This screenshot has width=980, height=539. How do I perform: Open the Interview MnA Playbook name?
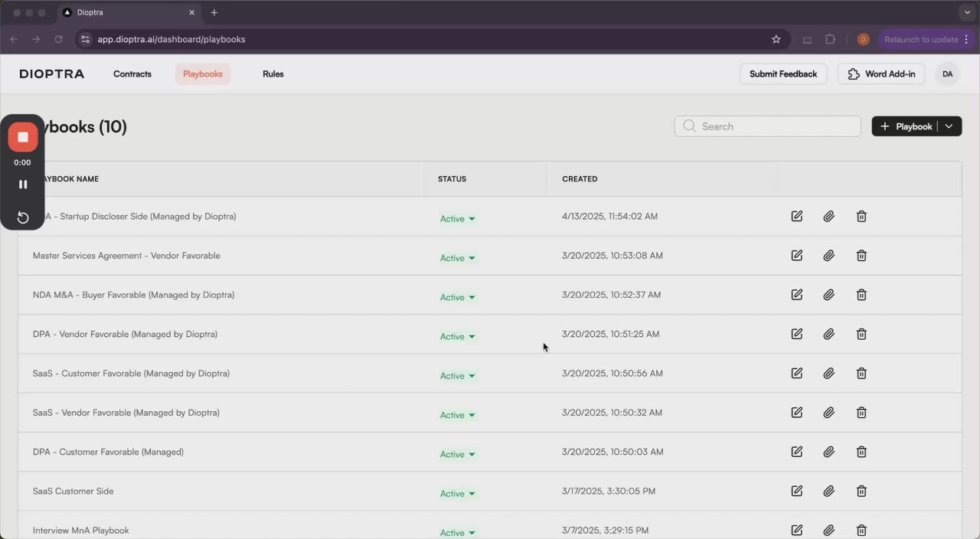80,531
